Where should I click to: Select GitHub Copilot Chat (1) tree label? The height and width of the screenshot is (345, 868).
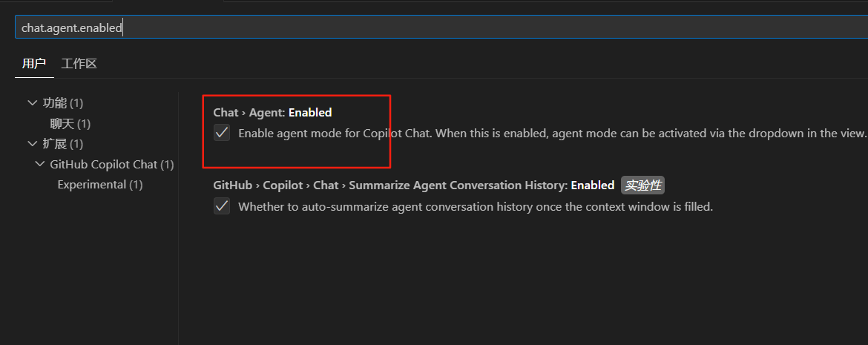click(112, 165)
